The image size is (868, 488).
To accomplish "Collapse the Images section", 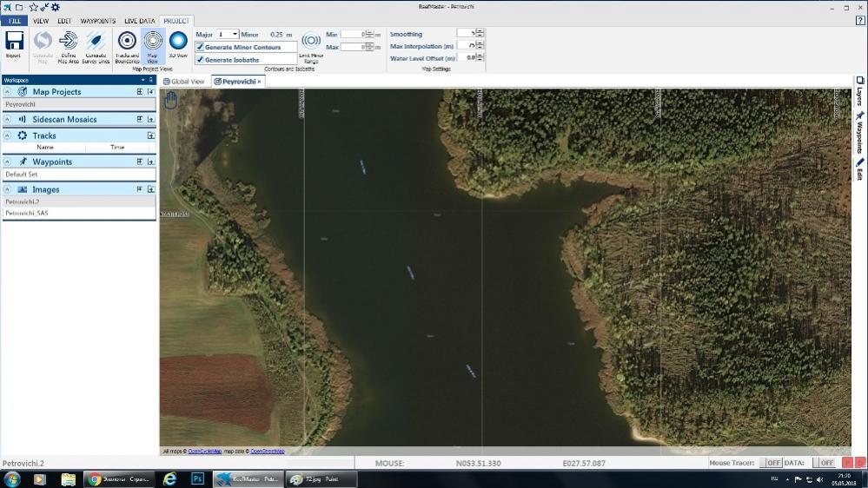I will tap(8, 189).
